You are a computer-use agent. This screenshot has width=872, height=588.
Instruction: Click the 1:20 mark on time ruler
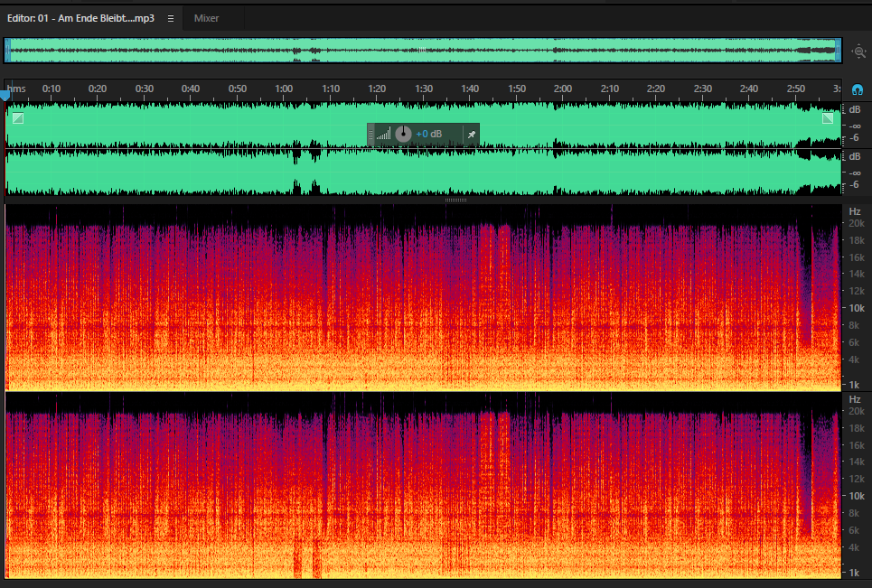click(x=377, y=89)
